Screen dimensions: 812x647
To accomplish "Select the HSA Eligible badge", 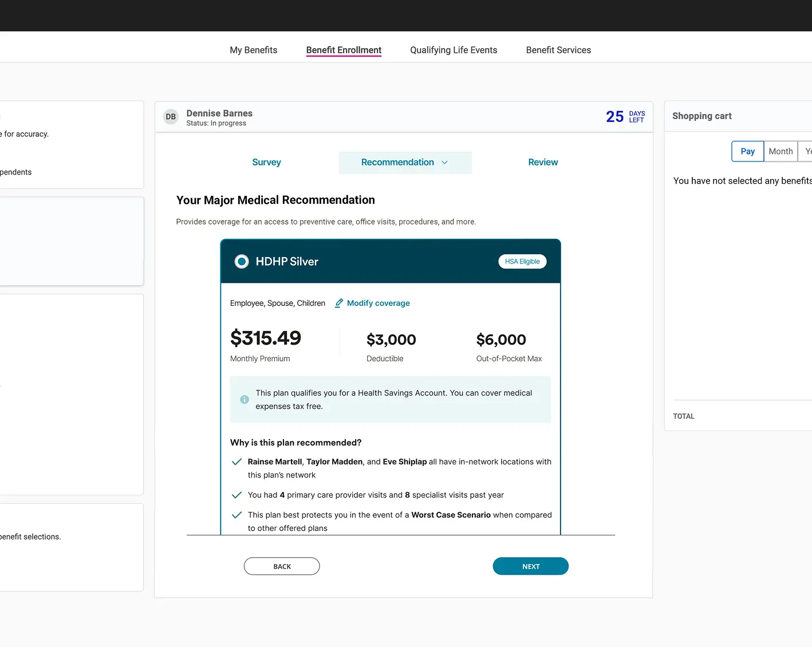I will click(x=522, y=261).
